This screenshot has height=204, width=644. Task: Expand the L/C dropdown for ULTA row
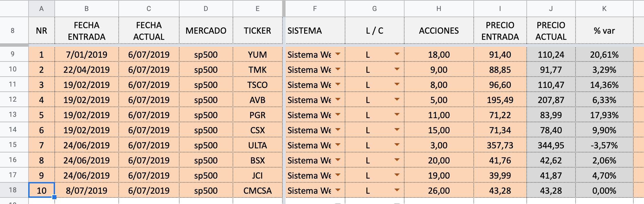click(397, 145)
